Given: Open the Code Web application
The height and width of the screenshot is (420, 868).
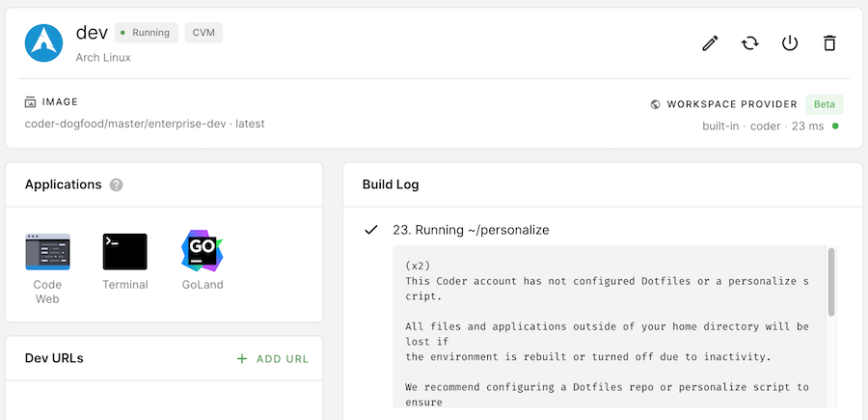Looking at the screenshot, I should (x=47, y=251).
